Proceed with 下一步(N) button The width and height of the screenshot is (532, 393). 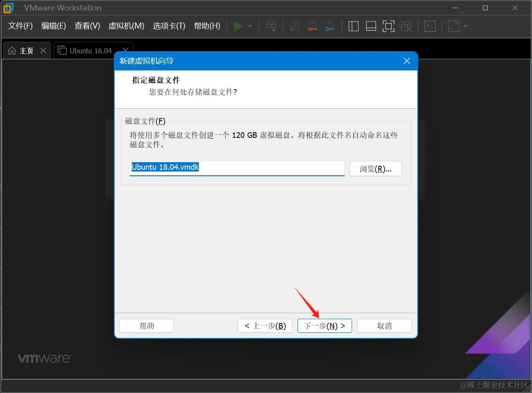coord(325,326)
